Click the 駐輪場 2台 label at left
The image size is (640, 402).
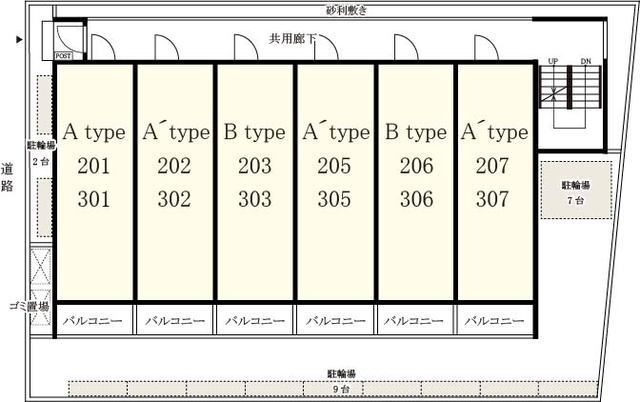coord(41,153)
